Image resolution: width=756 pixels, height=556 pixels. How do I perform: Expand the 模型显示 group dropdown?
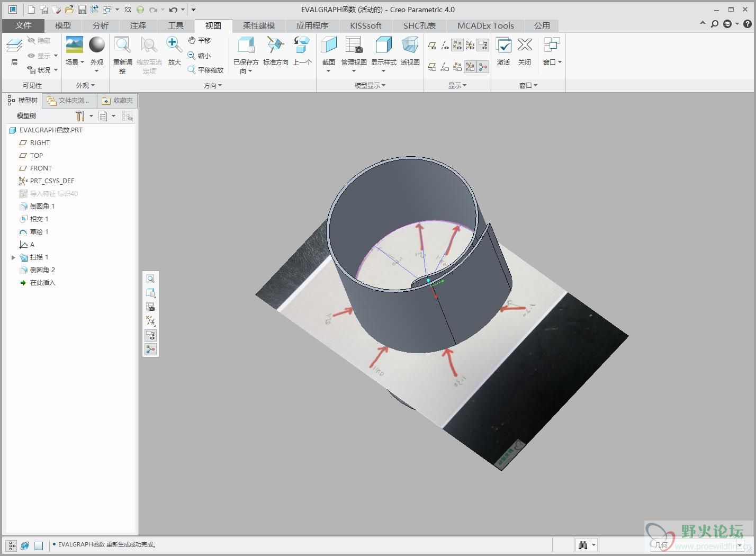click(x=370, y=85)
